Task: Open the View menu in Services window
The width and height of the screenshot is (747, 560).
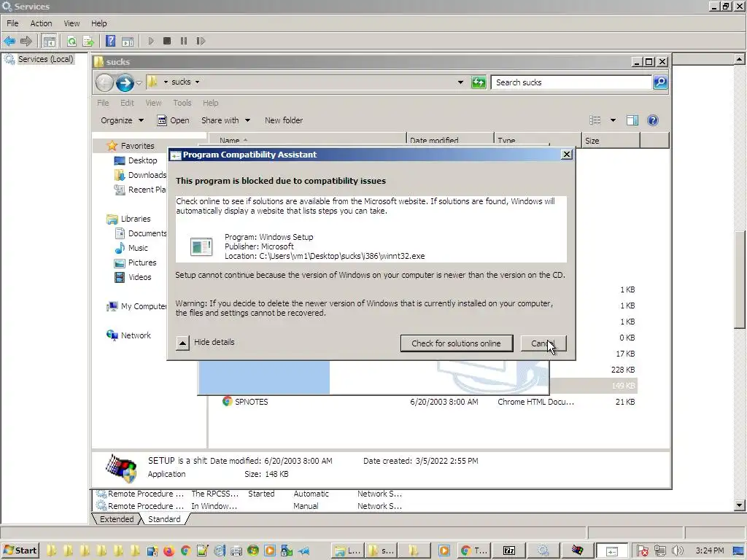Action: [72, 23]
